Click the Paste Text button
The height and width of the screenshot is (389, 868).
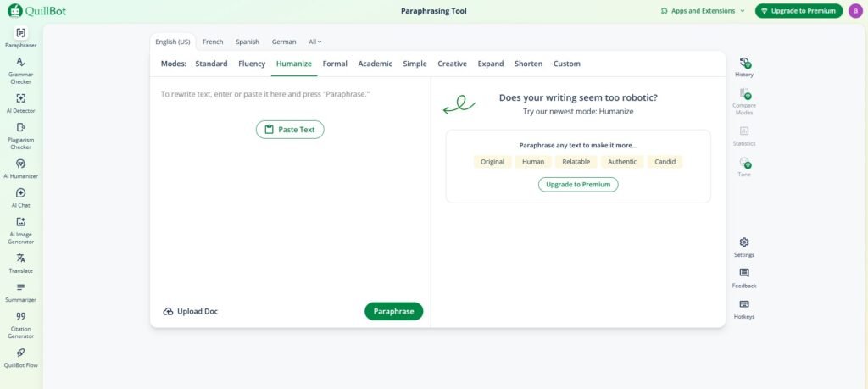point(290,130)
